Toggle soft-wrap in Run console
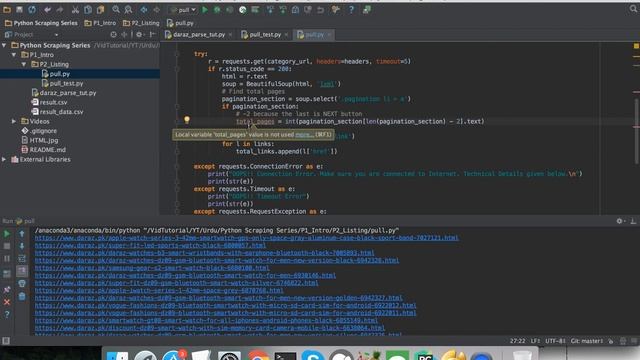This screenshot has height=360, width=640. [22, 259]
